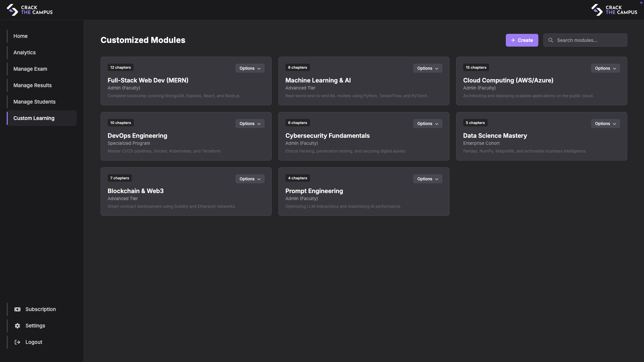
Task: Click the small notification dot top-right corner
Action: pos(641,3)
